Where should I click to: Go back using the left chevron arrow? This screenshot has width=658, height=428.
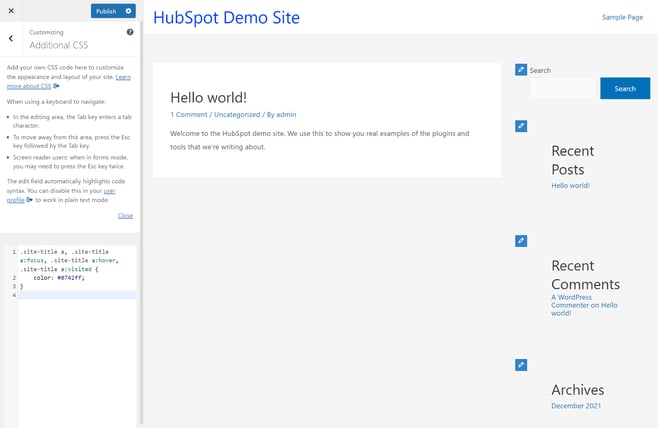click(x=11, y=39)
